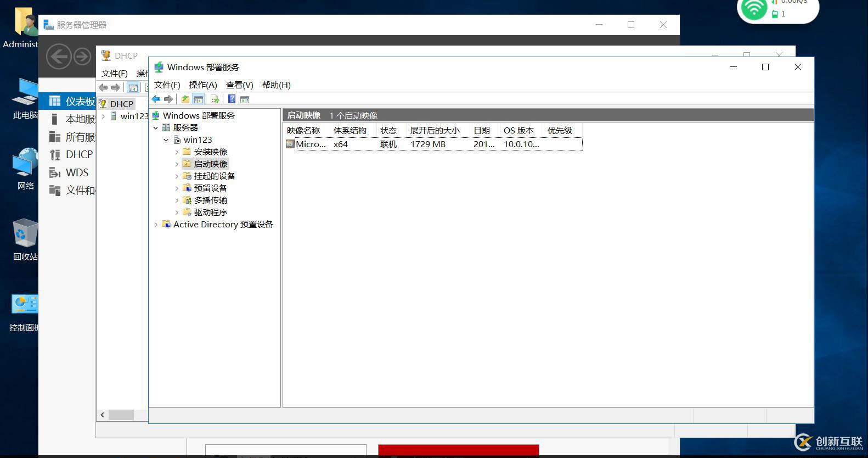Open 网络 desktop icon
This screenshot has width=868, height=458.
[25, 169]
